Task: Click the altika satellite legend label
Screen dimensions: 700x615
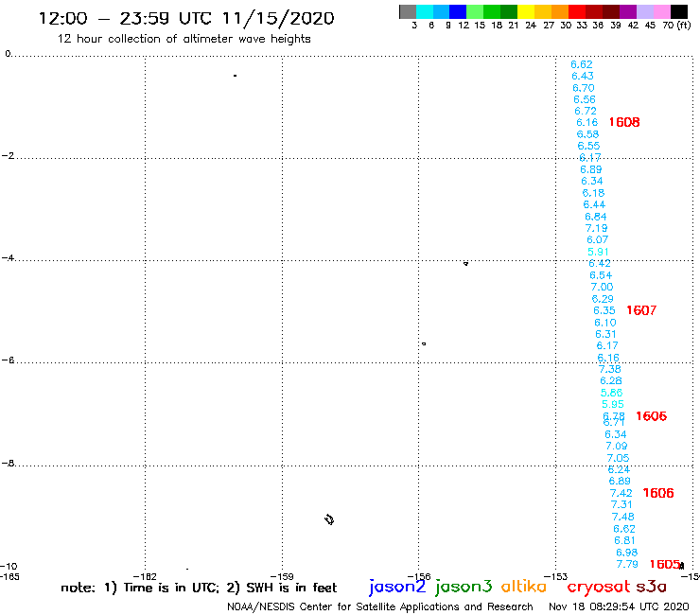Action: click(523, 587)
